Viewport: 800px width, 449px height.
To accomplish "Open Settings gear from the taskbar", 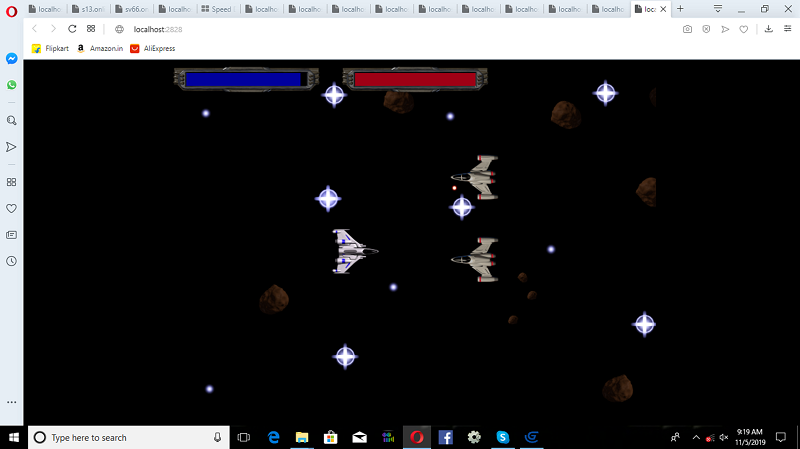I will (x=474, y=437).
